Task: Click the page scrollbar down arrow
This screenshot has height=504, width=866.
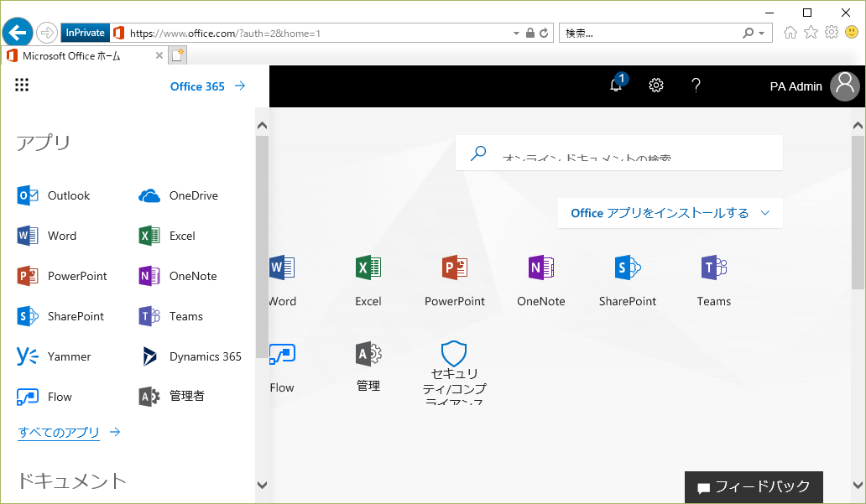Action: coord(858,486)
